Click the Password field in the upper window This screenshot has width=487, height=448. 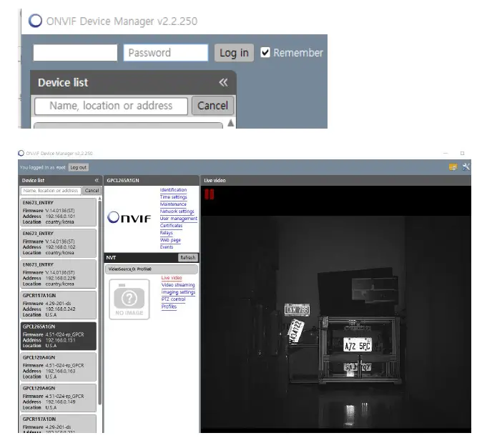pos(166,53)
